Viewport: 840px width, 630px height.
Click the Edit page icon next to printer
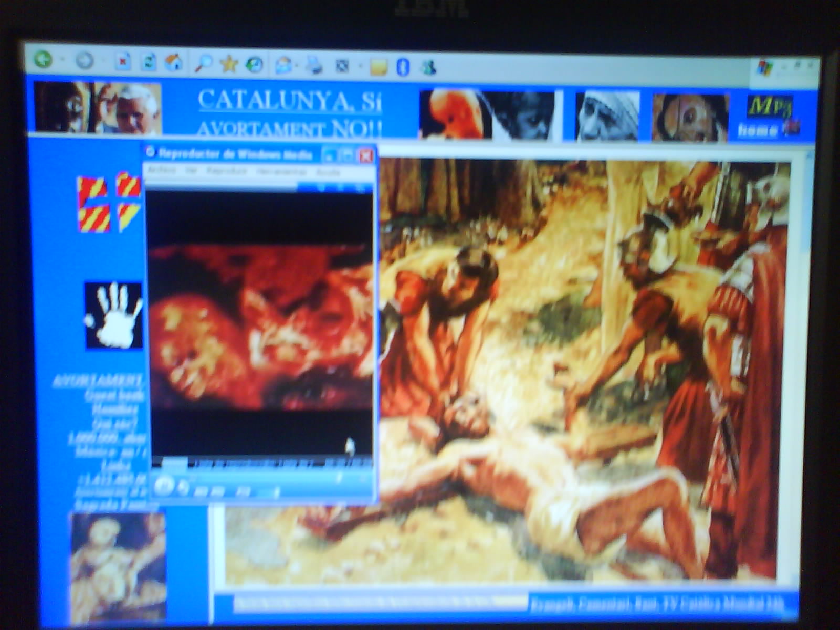[342, 67]
